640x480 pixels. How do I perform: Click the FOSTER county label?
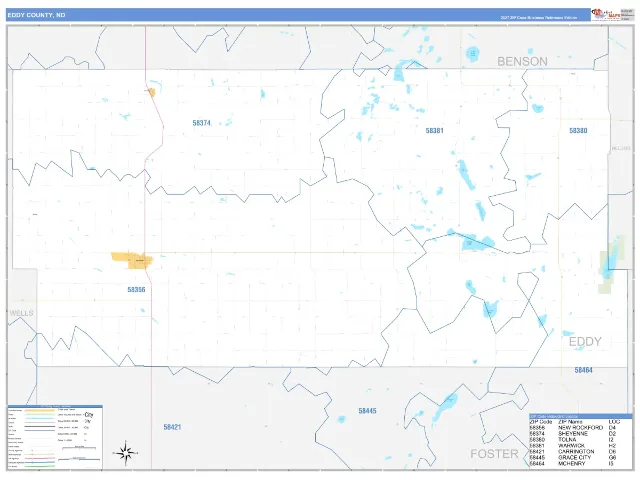click(x=494, y=454)
